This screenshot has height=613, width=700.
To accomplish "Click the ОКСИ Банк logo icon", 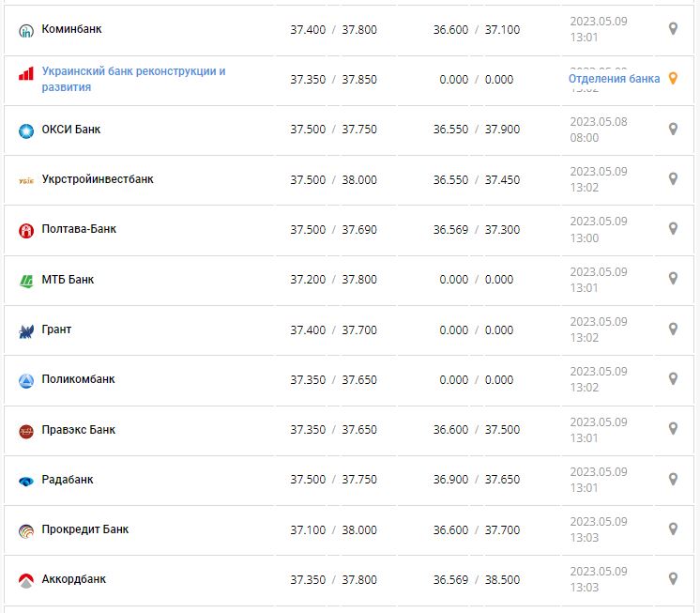I will click(26, 130).
